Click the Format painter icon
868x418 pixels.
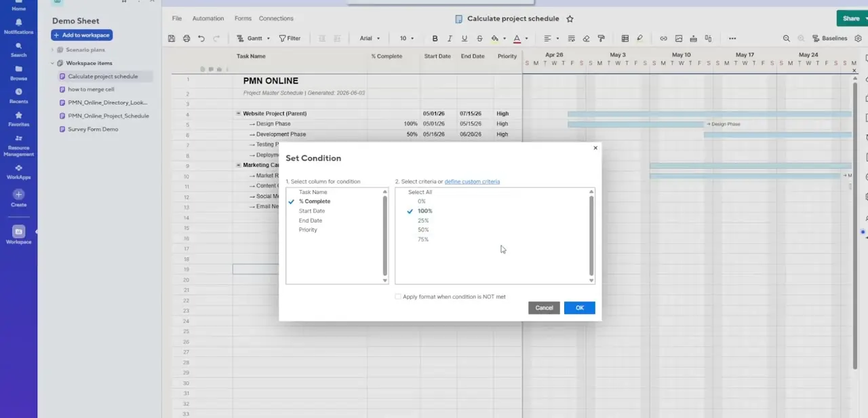(601, 39)
